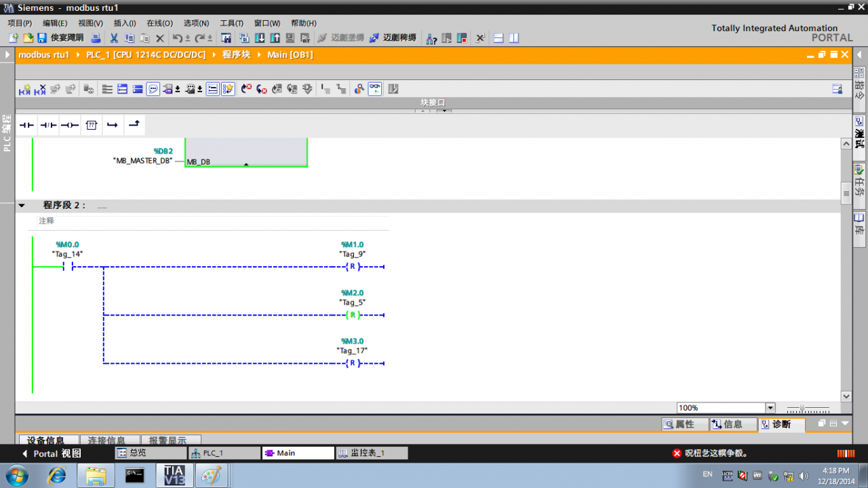Select the Tag_9 reset coil
Screen dimensions: 868x488
click(352, 267)
